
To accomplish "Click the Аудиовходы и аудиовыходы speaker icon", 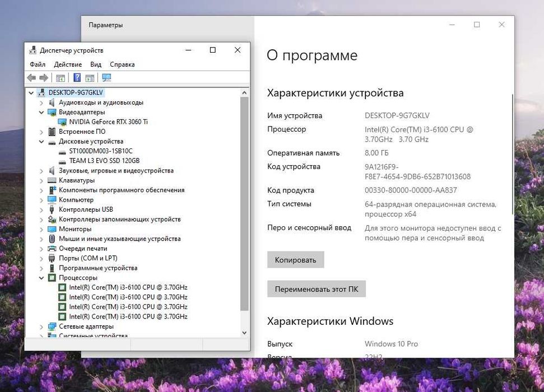I will 52,102.
